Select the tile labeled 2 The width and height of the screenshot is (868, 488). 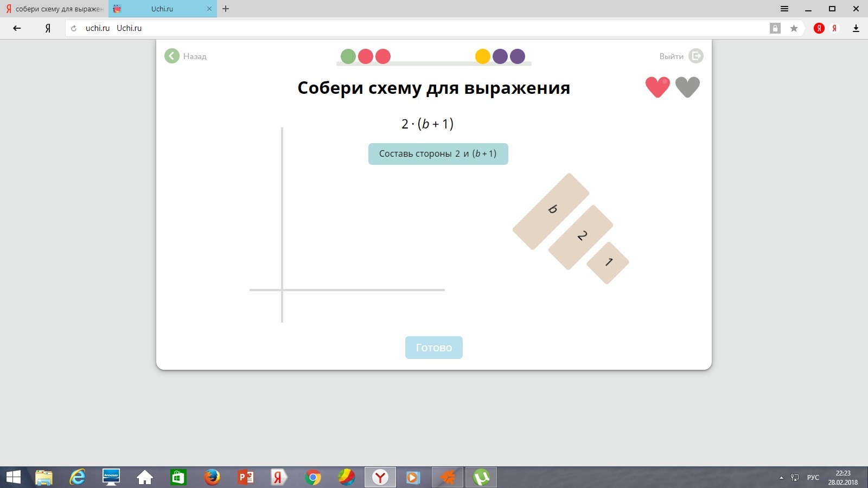tap(580, 237)
